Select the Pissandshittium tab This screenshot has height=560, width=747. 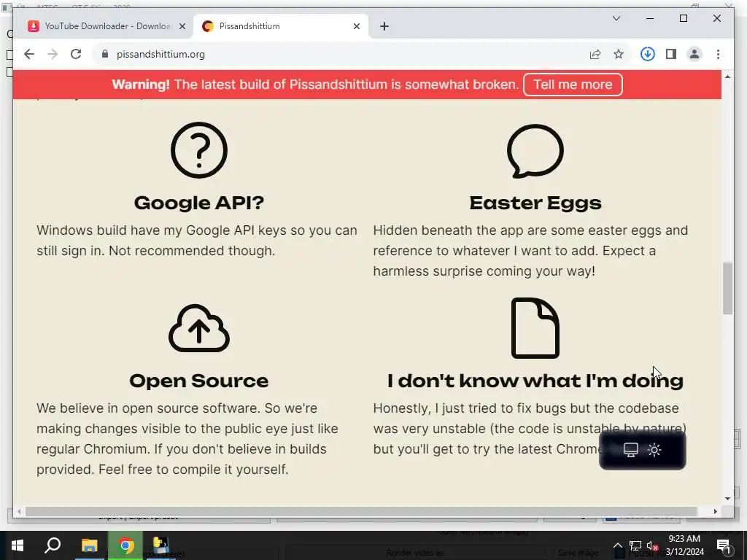click(281, 26)
